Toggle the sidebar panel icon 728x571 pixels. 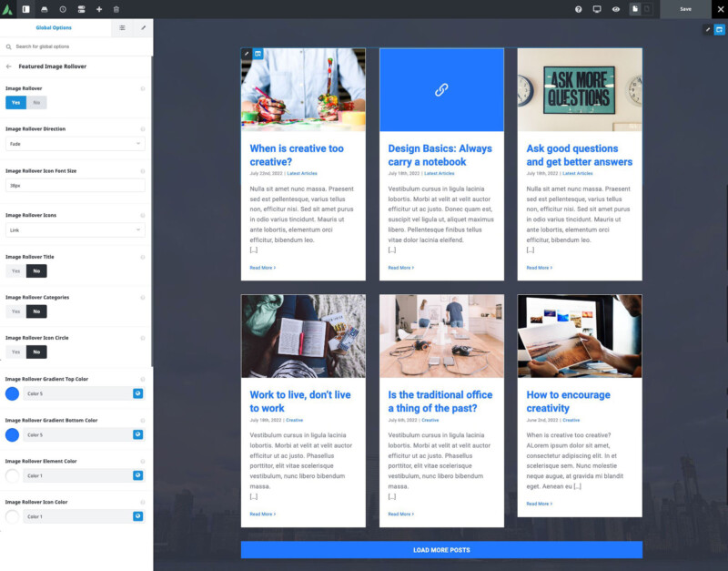26,9
